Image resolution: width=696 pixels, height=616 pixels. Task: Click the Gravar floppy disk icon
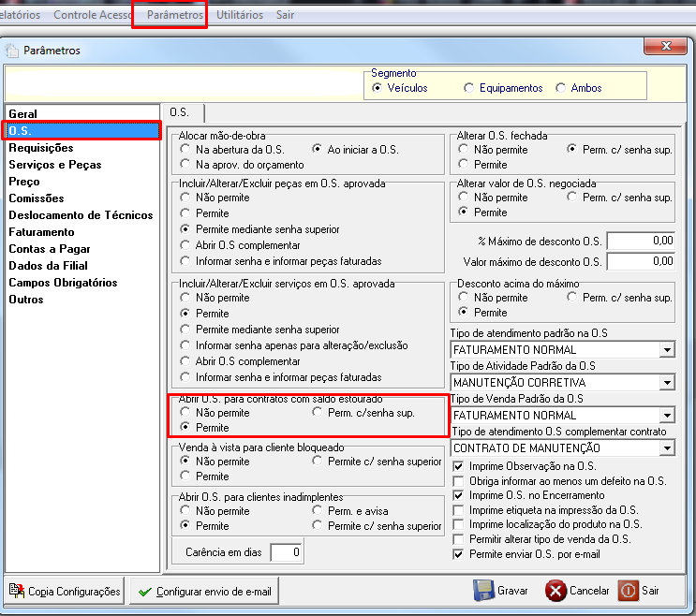point(483,591)
